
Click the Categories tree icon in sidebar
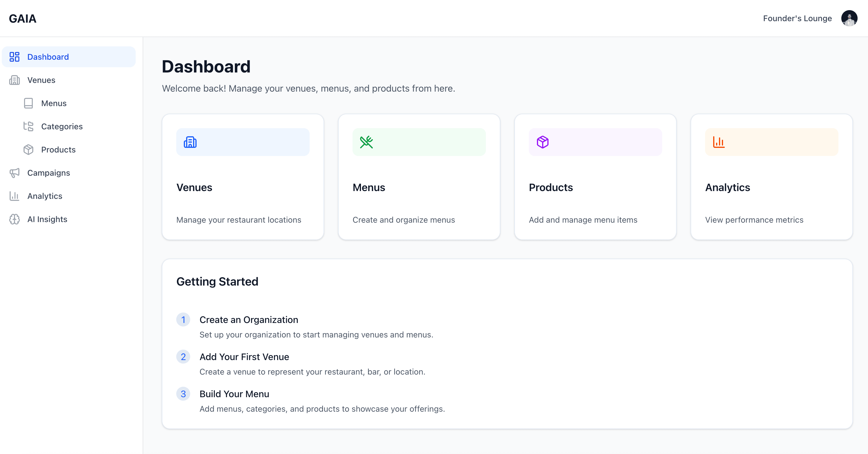[x=28, y=126]
